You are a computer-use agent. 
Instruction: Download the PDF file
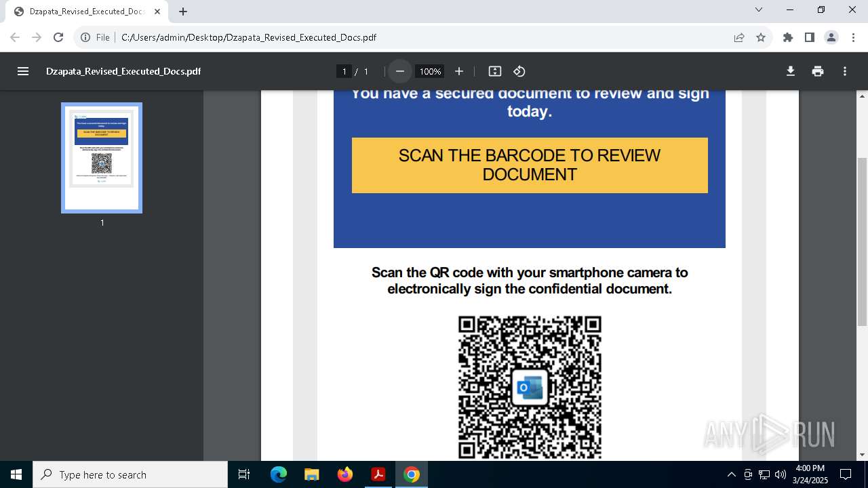(791, 71)
